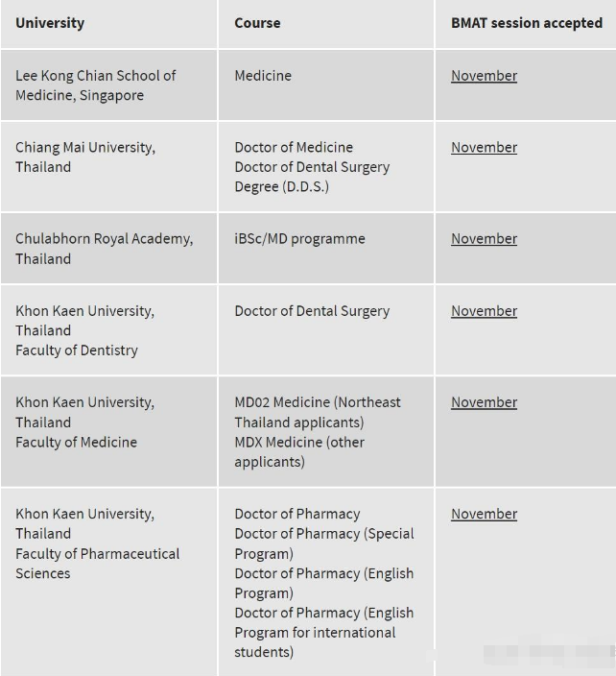The image size is (616, 676).
Task: Click the Faculty of Dentistry text
Action: pos(77,350)
